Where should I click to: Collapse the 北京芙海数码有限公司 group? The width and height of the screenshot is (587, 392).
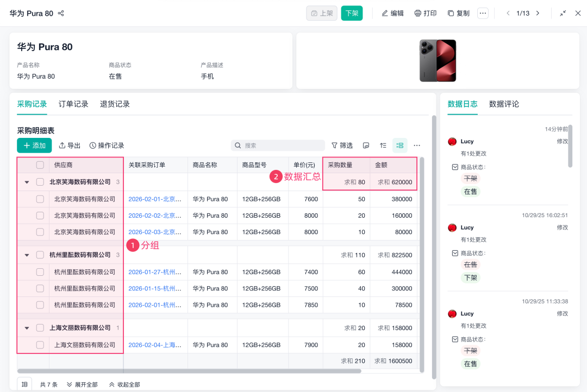(27, 182)
